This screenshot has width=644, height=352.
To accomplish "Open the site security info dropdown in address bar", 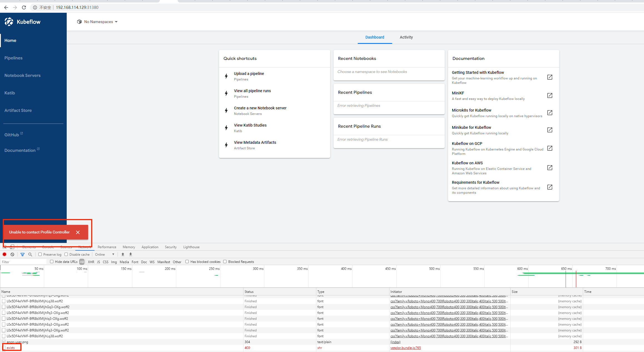I will click(x=35, y=7).
